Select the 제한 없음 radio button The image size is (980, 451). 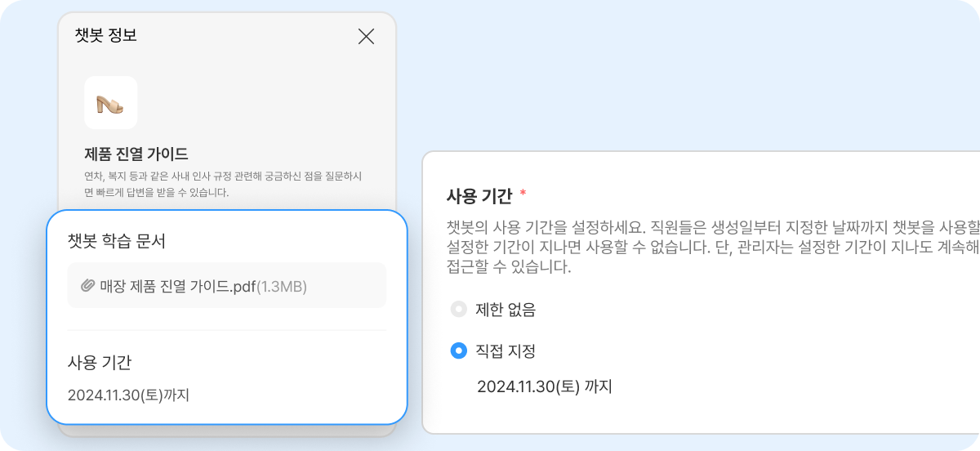(x=459, y=310)
